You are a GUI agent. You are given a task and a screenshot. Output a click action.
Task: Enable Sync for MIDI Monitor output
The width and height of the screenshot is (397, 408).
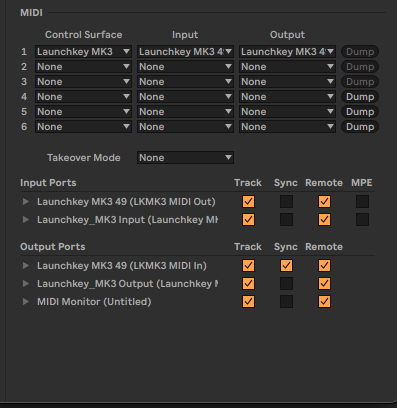[x=286, y=302]
